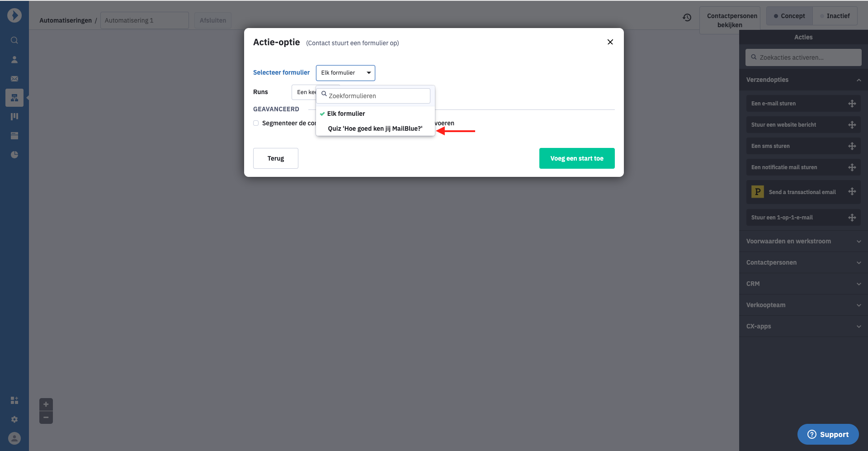Click the zoom in plus button on canvas

pyautogui.click(x=46, y=404)
